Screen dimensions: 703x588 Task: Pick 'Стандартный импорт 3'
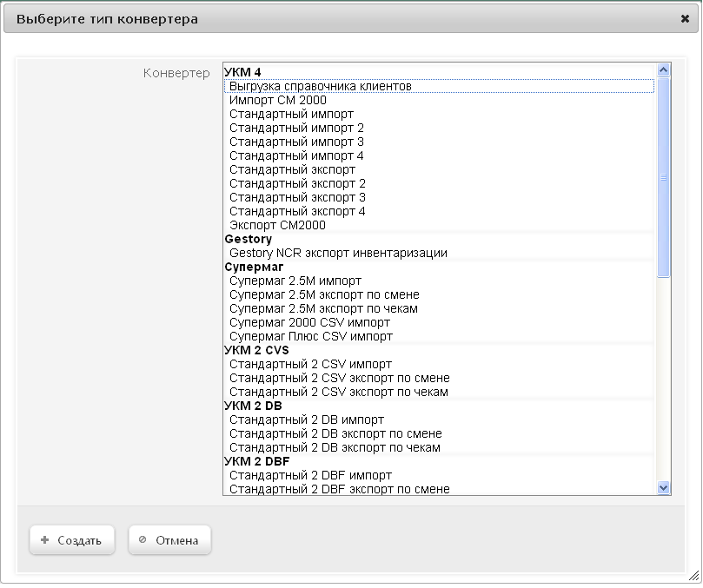click(x=439, y=142)
